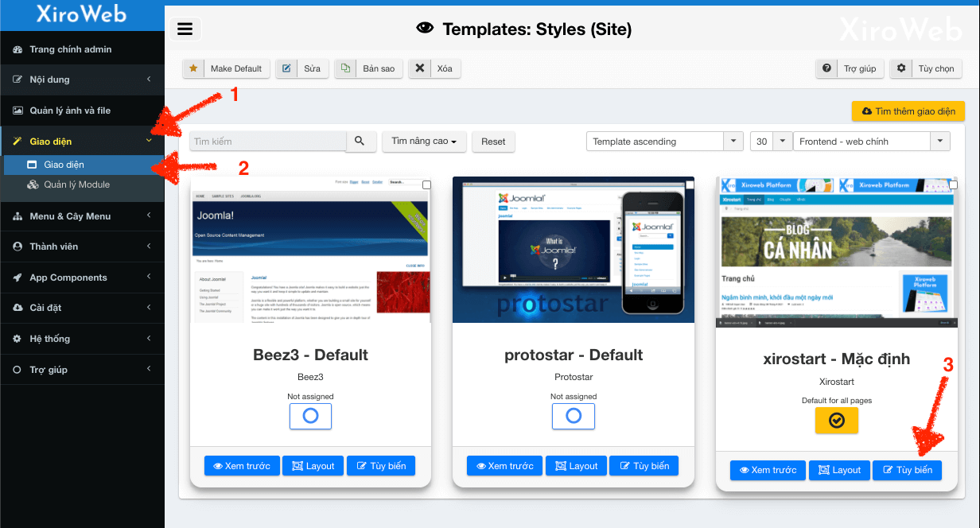This screenshot has width=980, height=528.
Task: Open the Frontend - web chính dropdown
Action: click(871, 141)
